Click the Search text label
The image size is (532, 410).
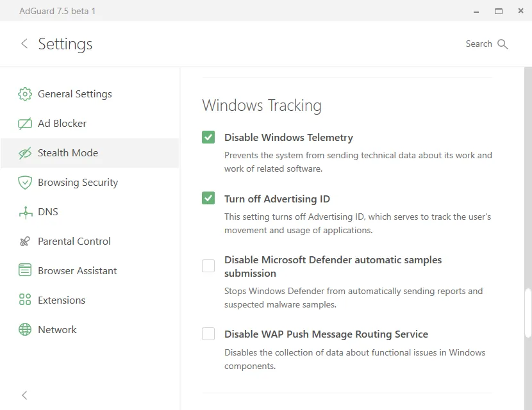[x=479, y=44]
